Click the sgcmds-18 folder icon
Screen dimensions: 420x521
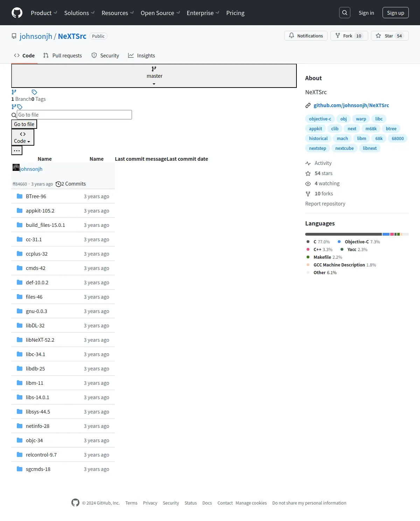[20, 469]
